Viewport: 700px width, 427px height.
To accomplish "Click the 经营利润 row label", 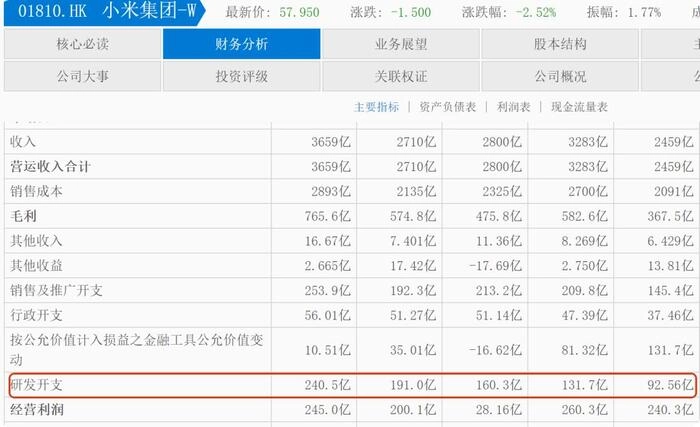I will point(37,410).
